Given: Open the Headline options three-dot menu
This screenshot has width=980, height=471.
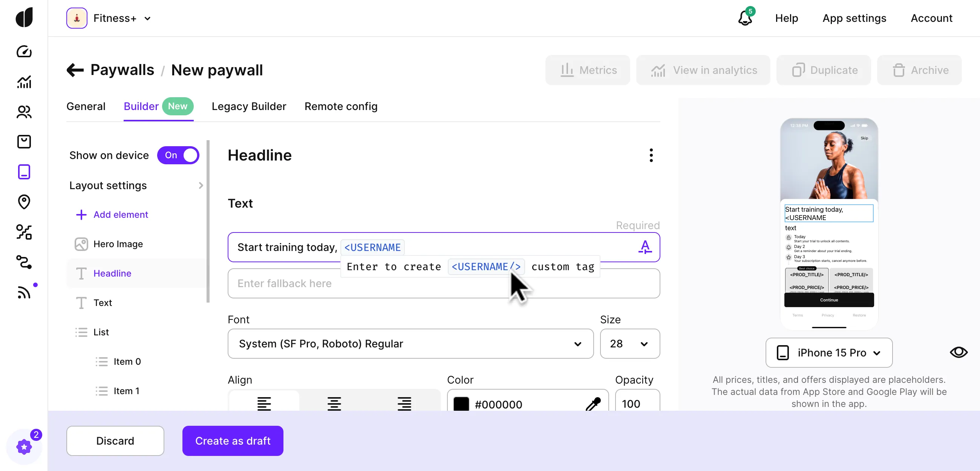Looking at the screenshot, I should pos(651,155).
